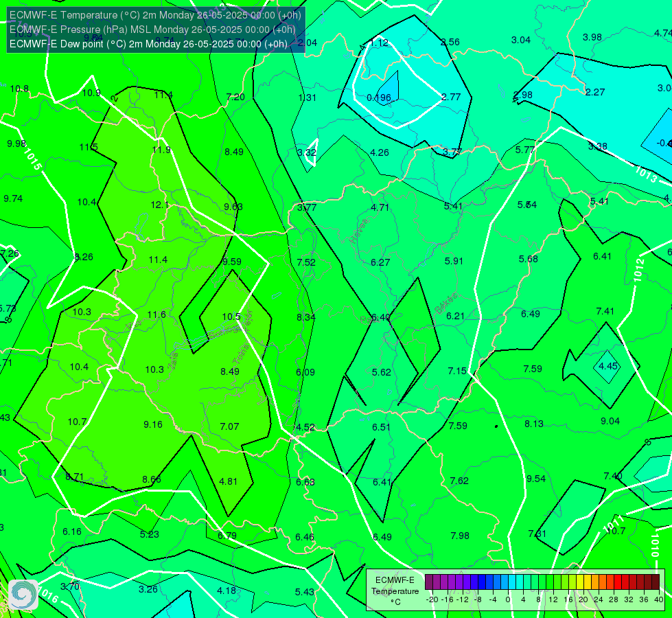Viewport: 672px width, 618px height.
Task: Click the 3.32 temperature value
Action: [307, 152]
